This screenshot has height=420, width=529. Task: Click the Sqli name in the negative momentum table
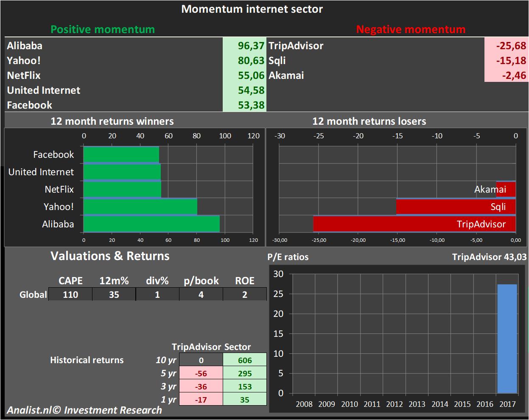277,61
